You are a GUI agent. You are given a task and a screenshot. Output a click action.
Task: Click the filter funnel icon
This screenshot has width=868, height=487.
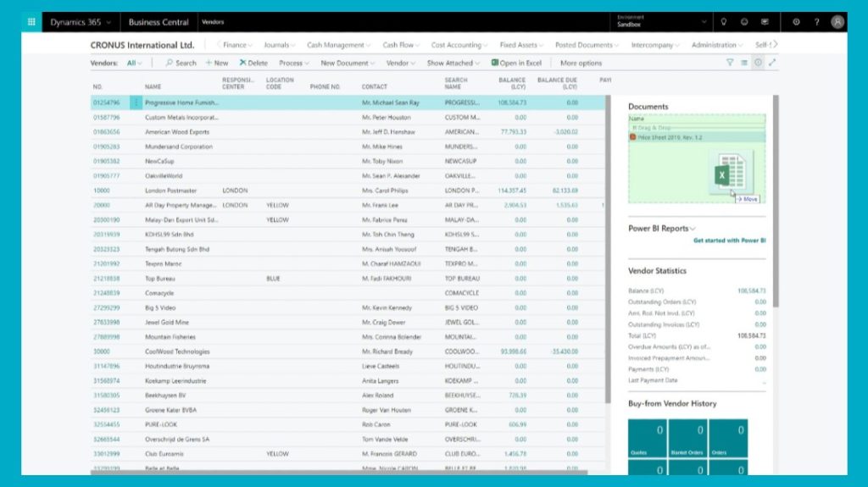pos(730,63)
